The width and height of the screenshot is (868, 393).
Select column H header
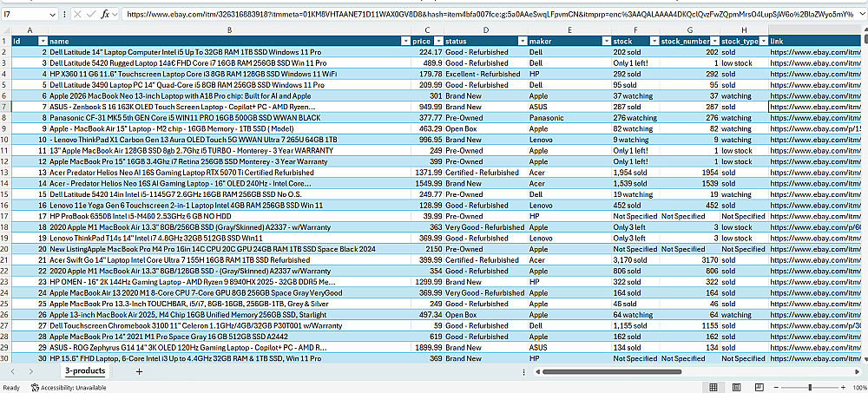point(744,29)
